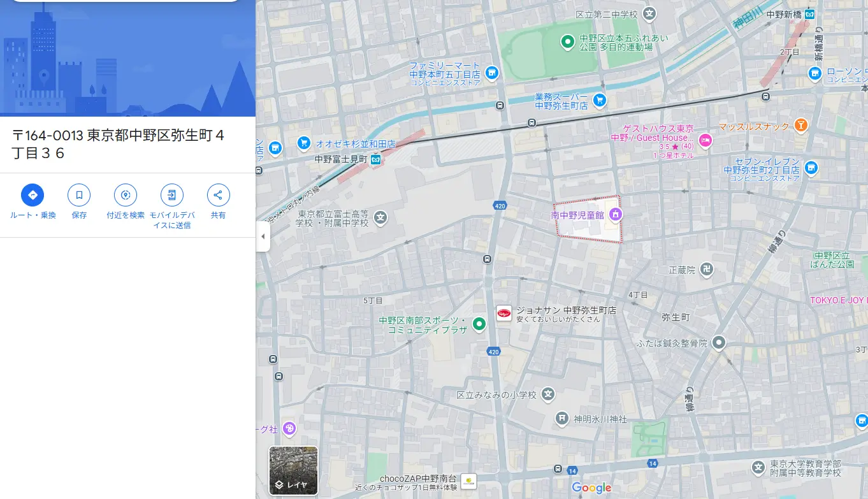Collapse the side panel arrow
The image size is (868, 499).
pyautogui.click(x=263, y=236)
